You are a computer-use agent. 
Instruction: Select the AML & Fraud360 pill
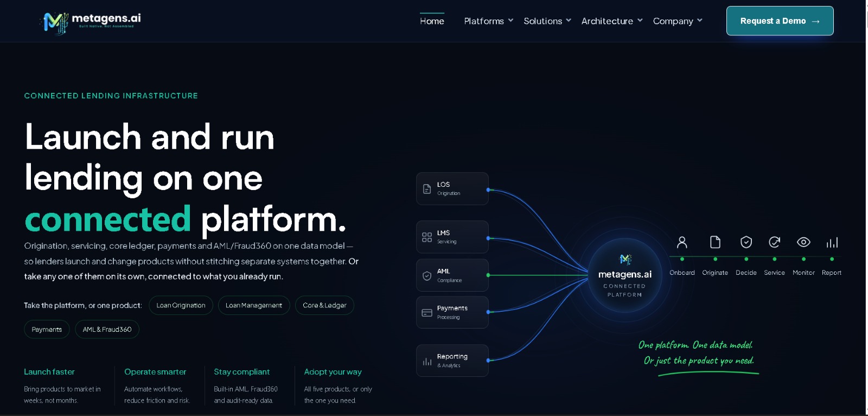tap(107, 329)
